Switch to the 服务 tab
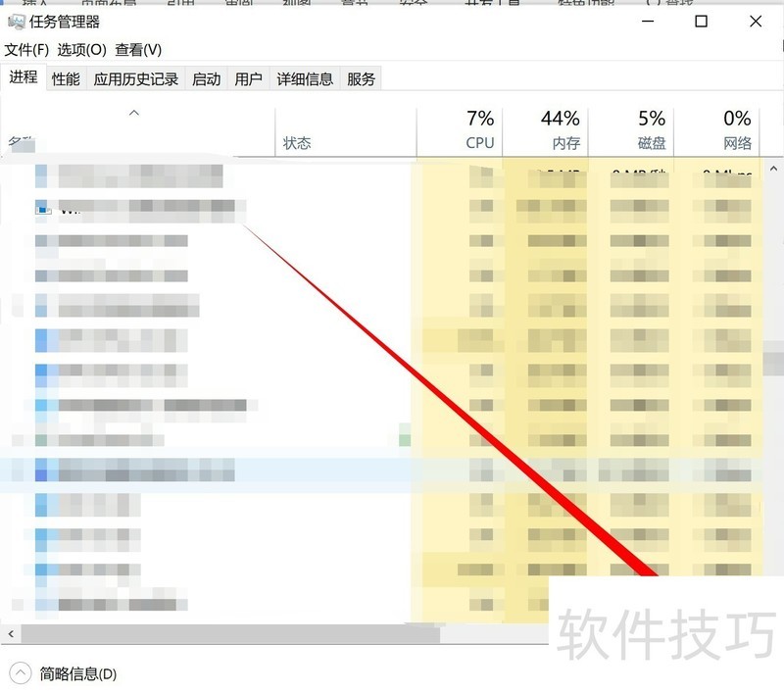The image size is (784, 693). (361, 78)
